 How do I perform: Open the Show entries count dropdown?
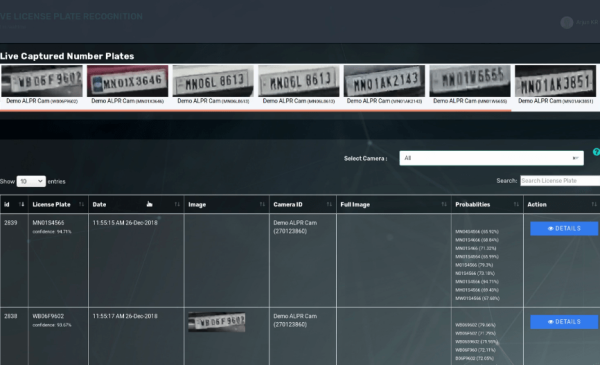[31, 181]
